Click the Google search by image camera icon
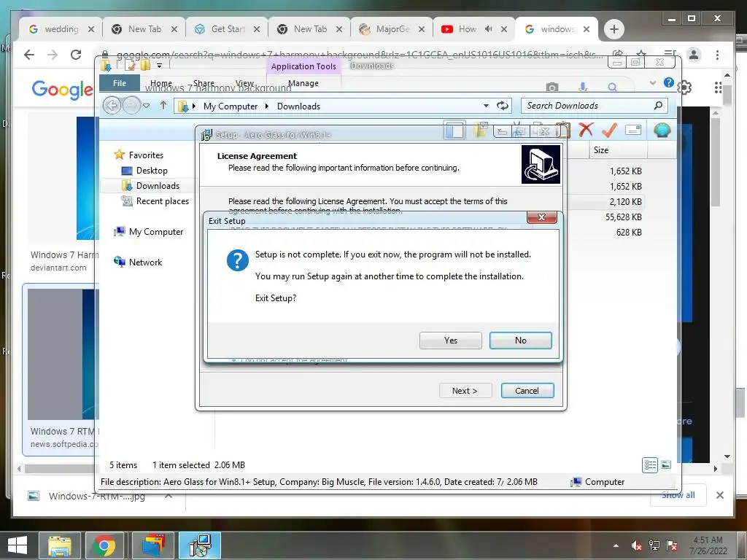The image size is (747, 560). click(552, 87)
